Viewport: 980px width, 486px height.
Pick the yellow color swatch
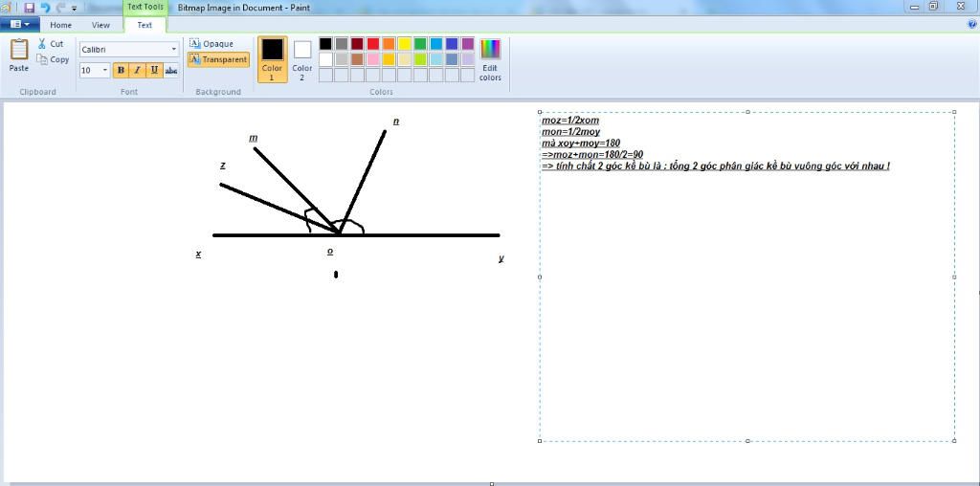[x=405, y=44]
